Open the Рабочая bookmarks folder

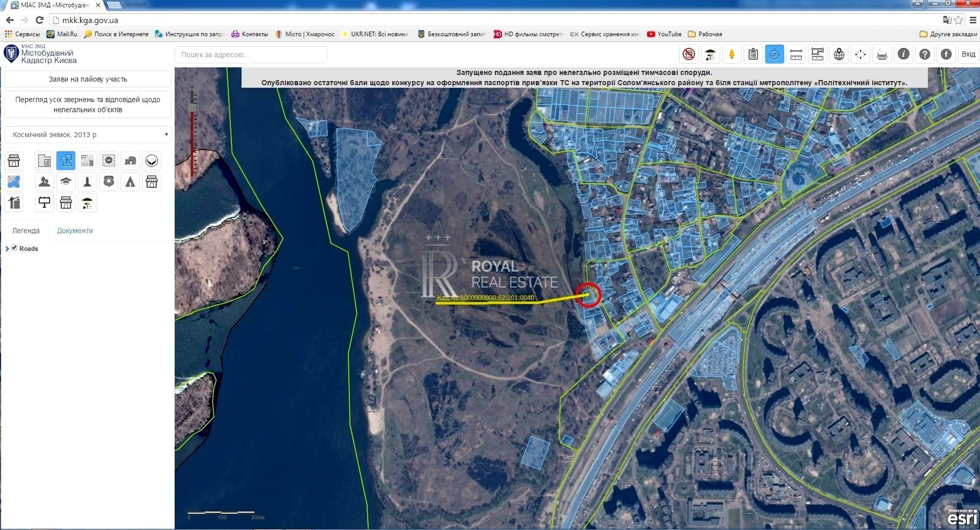point(705,34)
